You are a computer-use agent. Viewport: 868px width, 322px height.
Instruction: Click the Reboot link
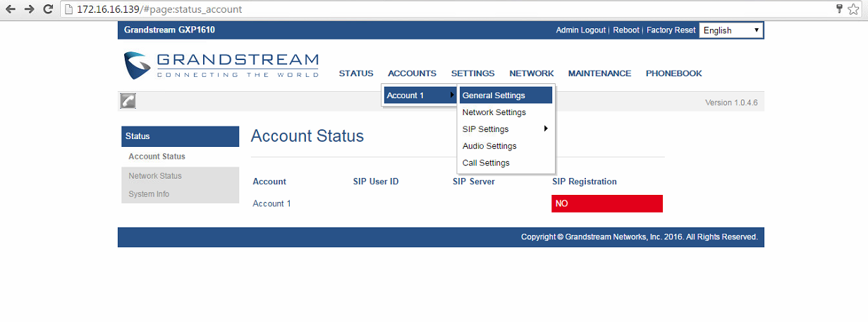(x=626, y=30)
